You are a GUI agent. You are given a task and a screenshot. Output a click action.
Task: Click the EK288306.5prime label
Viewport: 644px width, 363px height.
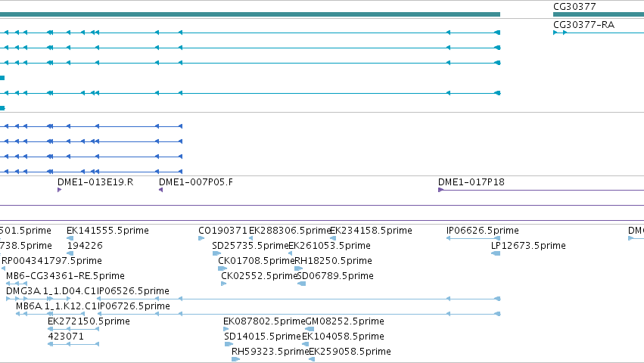[290, 231]
